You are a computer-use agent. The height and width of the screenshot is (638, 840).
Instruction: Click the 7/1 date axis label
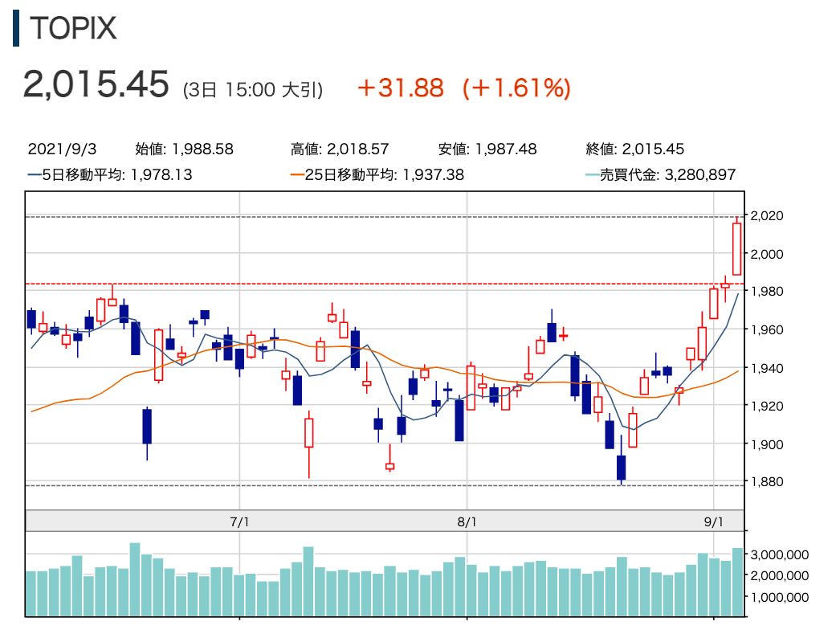coord(239,521)
